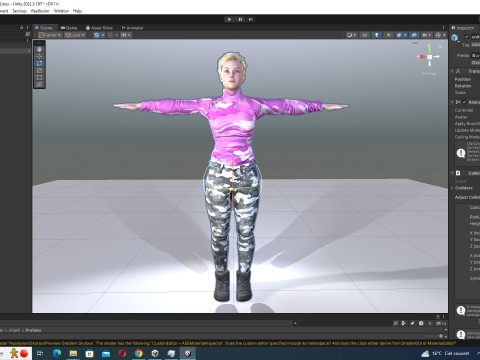
Task: Open the Scene view more options (three dots) menu
Action: coord(443,28)
